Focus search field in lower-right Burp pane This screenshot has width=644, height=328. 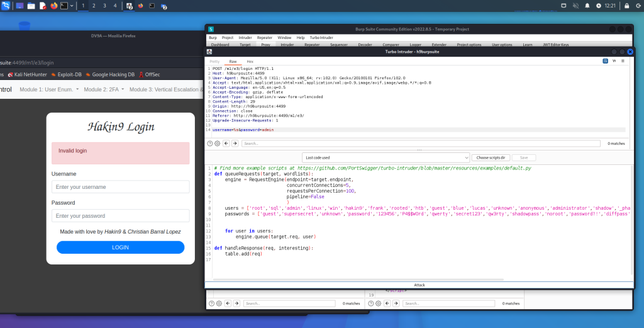(x=448, y=303)
